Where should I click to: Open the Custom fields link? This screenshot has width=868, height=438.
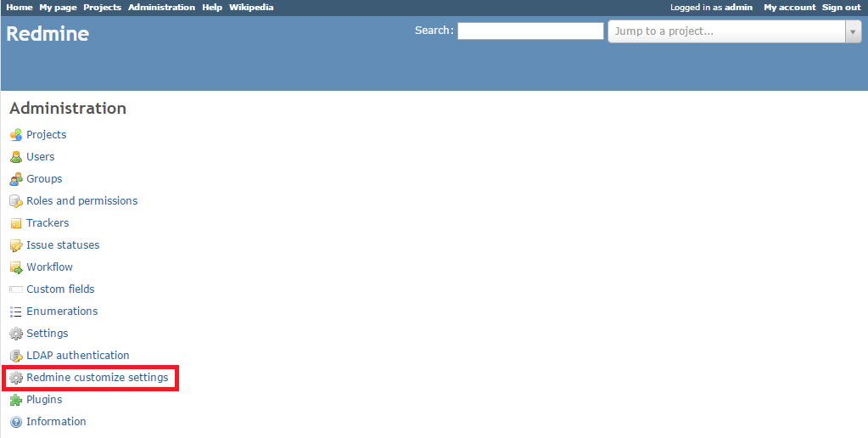click(x=60, y=289)
